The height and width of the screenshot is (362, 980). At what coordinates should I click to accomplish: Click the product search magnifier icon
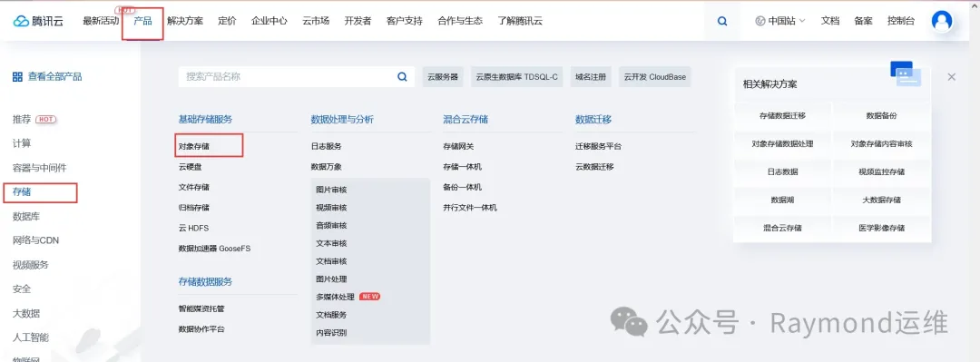tap(403, 77)
